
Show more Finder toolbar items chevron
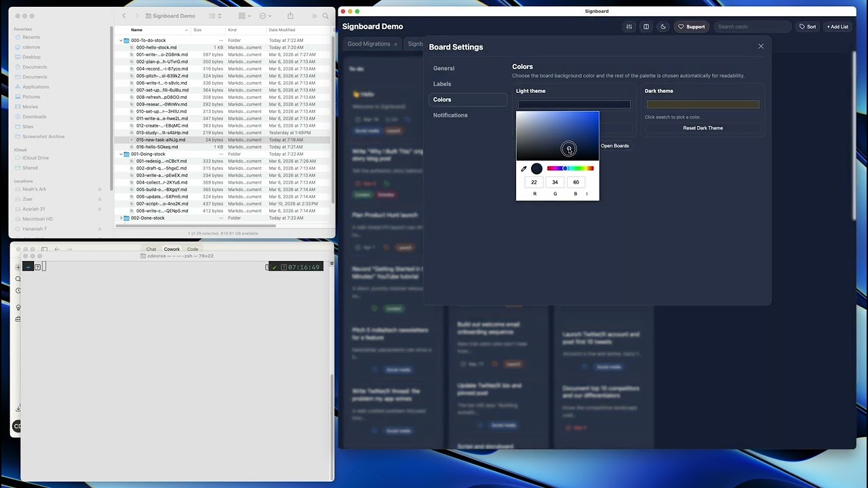pyautogui.click(x=314, y=16)
